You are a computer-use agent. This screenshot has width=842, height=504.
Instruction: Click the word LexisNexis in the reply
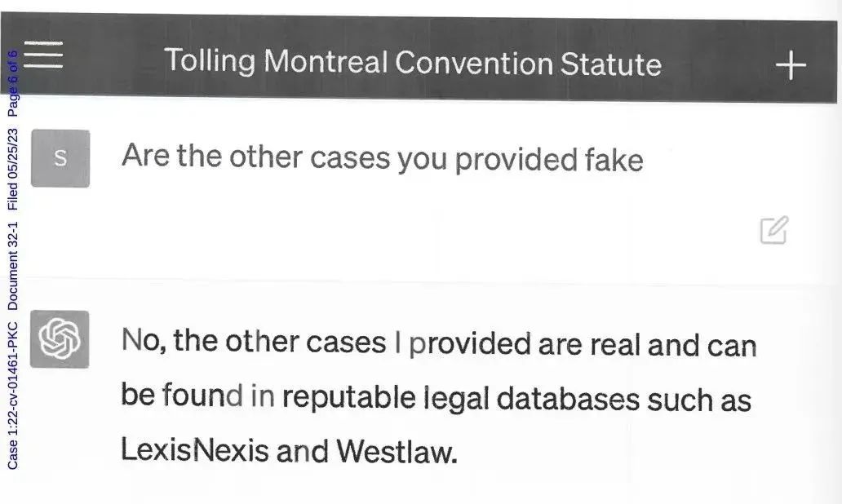(194, 449)
